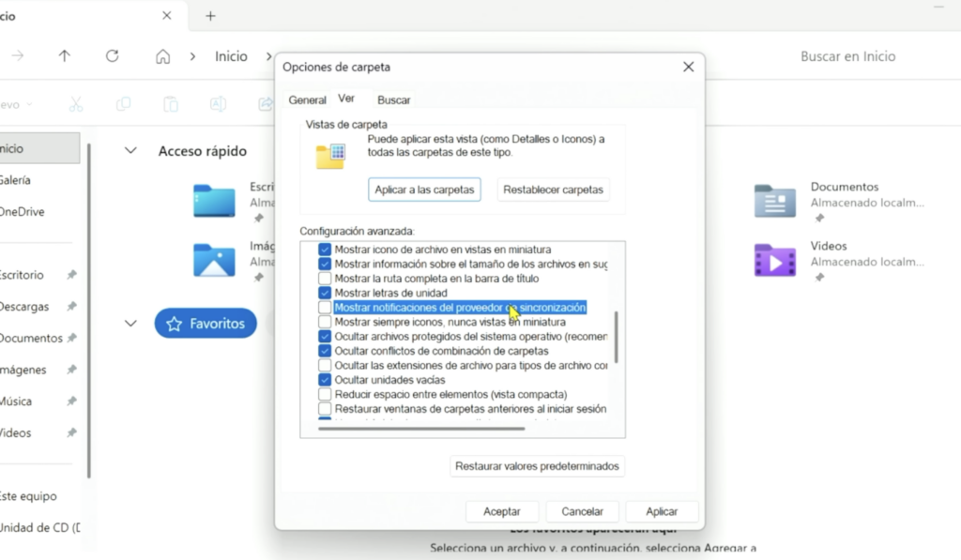Select Este equipo in the navigation pane
Viewport: 961px width, 560px height.
pos(28,496)
